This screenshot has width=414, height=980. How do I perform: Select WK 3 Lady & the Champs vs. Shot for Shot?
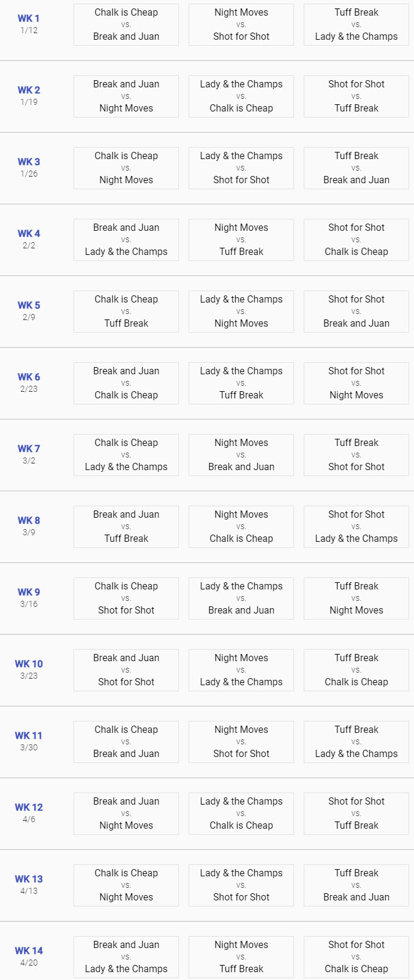click(x=241, y=168)
